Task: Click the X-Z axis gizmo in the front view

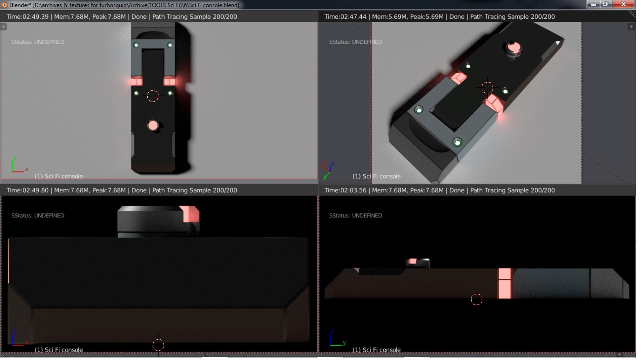Action: pyautogui.click(x=19, y=338)
